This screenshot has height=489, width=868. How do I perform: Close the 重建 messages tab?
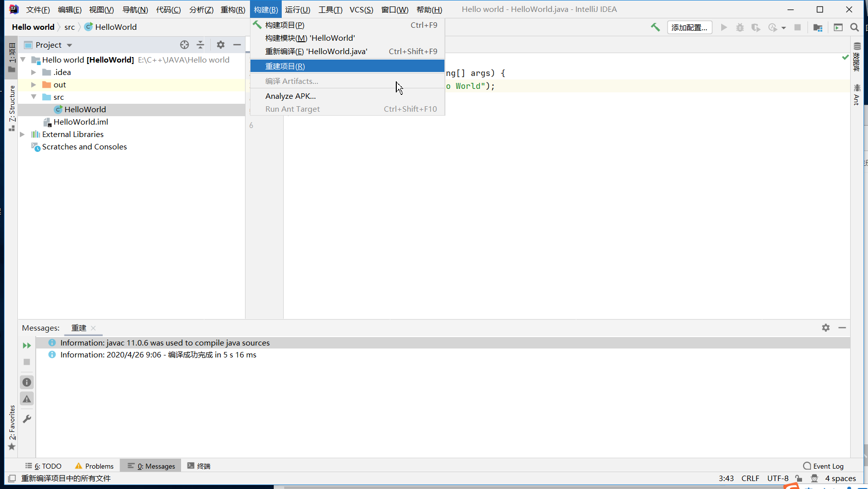tap(93, 328)
